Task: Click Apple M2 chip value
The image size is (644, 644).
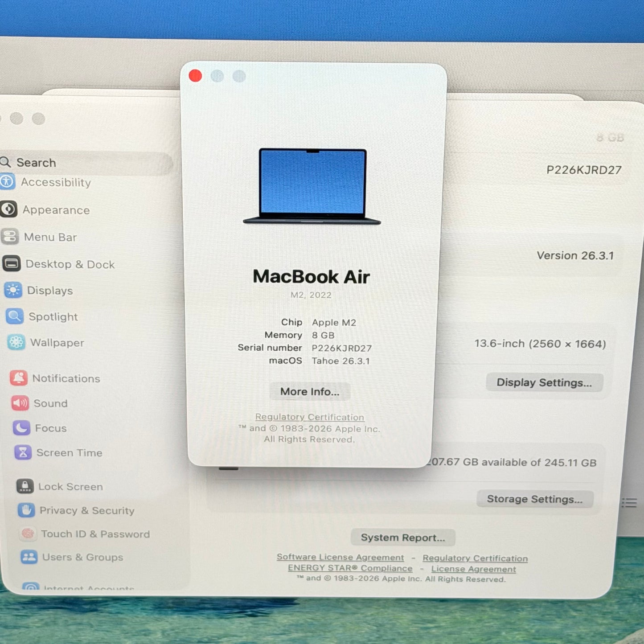Action: (334, 322)
